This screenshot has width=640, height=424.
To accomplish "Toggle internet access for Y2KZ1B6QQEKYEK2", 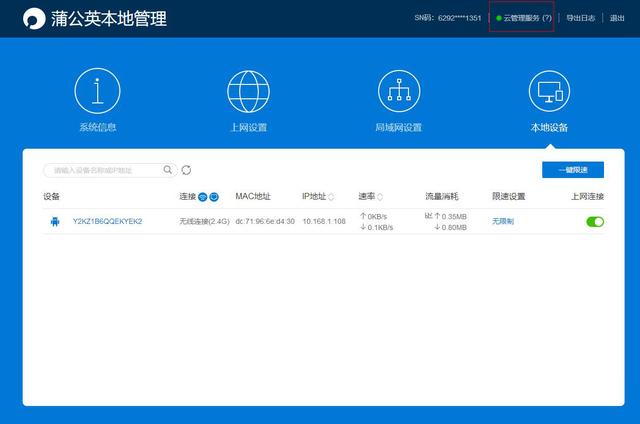I will 595,222.
